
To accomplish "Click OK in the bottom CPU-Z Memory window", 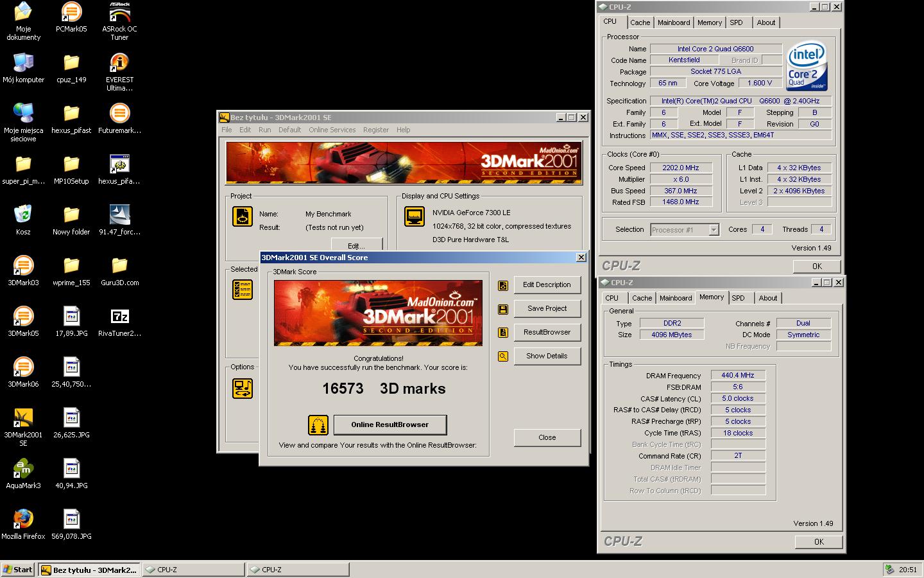I will (819, 541).
